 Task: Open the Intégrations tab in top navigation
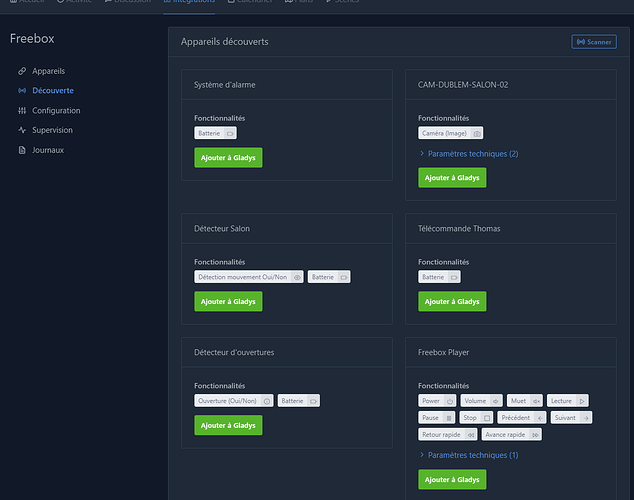189,2
